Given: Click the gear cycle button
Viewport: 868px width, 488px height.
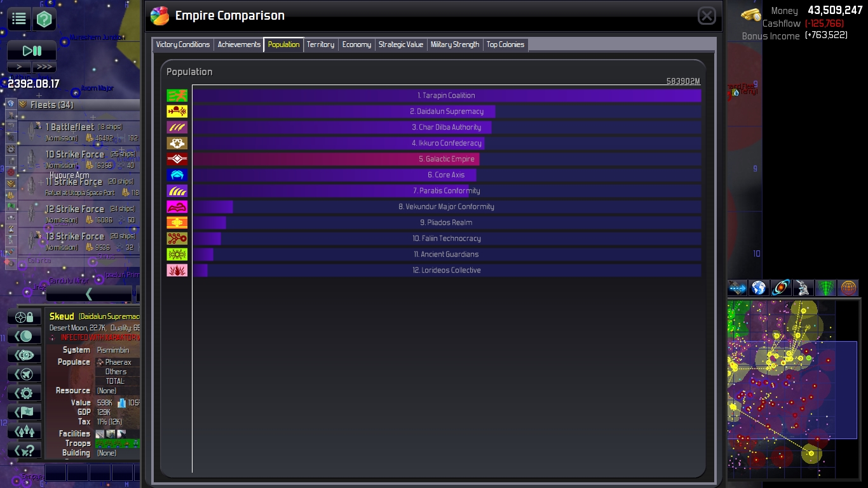Looking at the screenshot, I should (x=25, y=393).
